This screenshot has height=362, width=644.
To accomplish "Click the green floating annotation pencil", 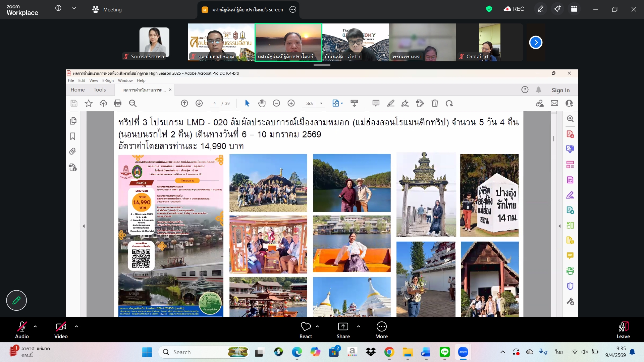I will tap(16, 300).
